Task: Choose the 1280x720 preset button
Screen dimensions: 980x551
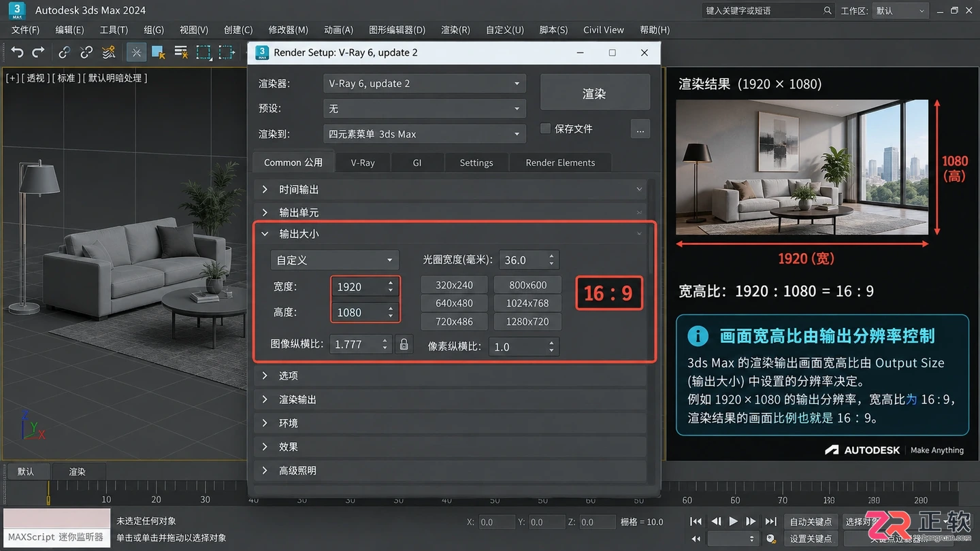Action: (527, 322)
